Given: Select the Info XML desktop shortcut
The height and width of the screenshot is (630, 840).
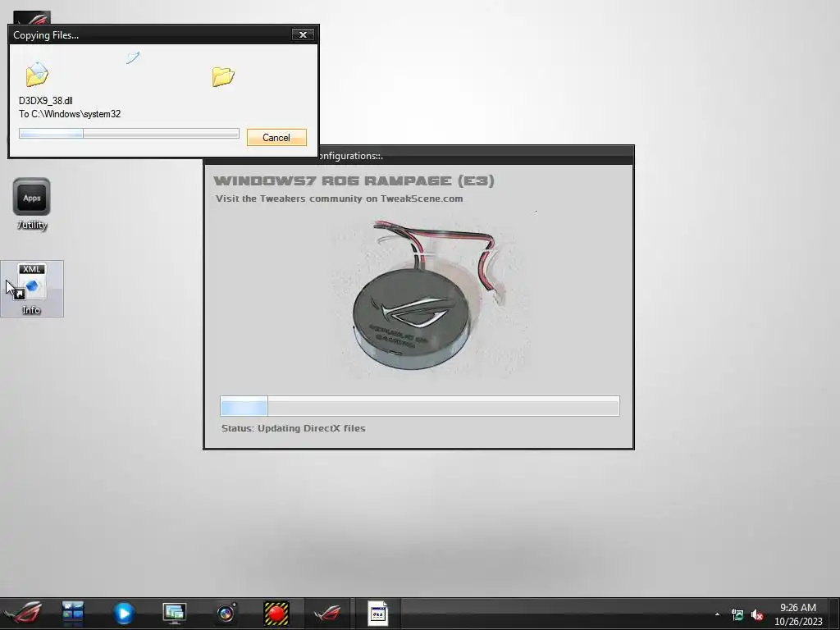Looking at the screenshot, I should coord(32,288).
